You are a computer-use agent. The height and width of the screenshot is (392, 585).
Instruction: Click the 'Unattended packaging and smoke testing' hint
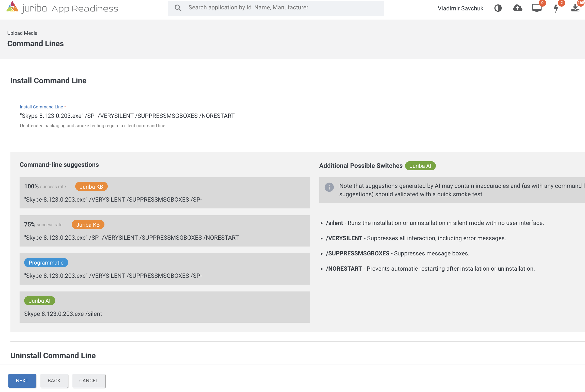click(93, 126)
